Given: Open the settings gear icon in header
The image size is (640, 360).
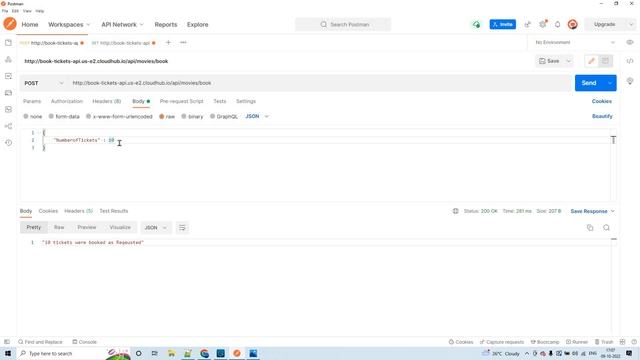Looking at the screenshot, I should tap(543, 24).
